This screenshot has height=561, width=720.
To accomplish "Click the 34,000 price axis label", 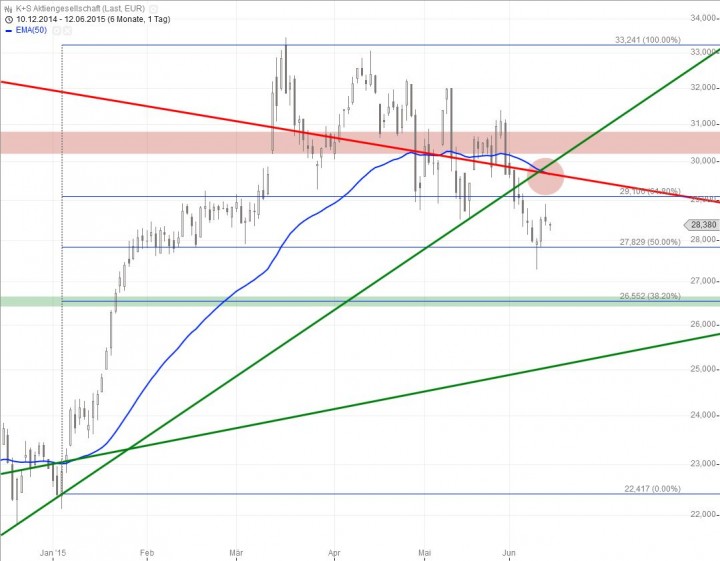I will (x=703, y=18).
